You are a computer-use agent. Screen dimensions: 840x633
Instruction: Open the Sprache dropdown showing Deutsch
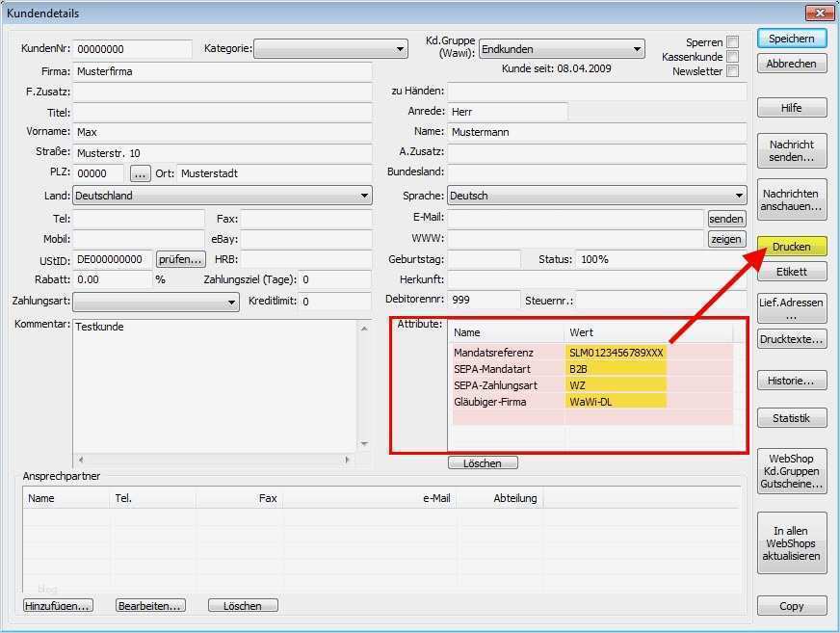[597, 196]
